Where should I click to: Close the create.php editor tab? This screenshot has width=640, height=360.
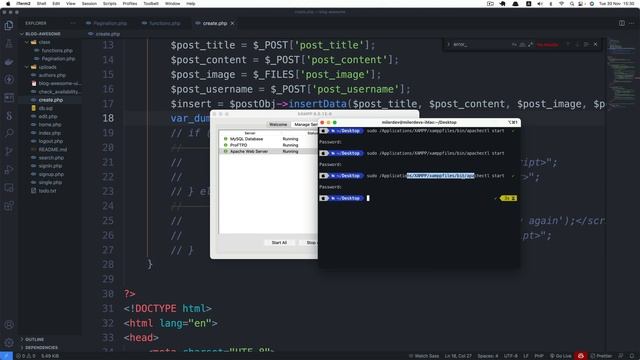pyautogui.click(x=232, y=23)
